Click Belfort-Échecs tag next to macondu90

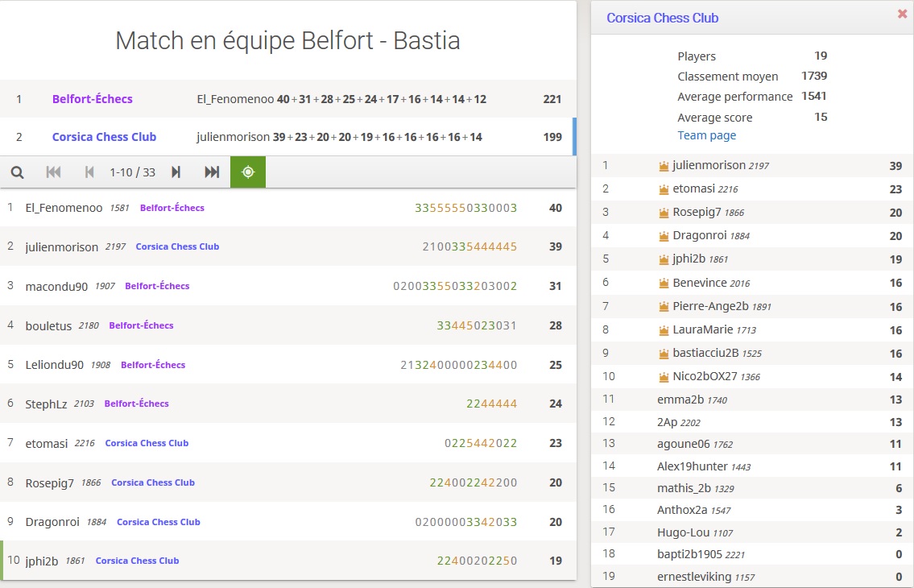157,286
